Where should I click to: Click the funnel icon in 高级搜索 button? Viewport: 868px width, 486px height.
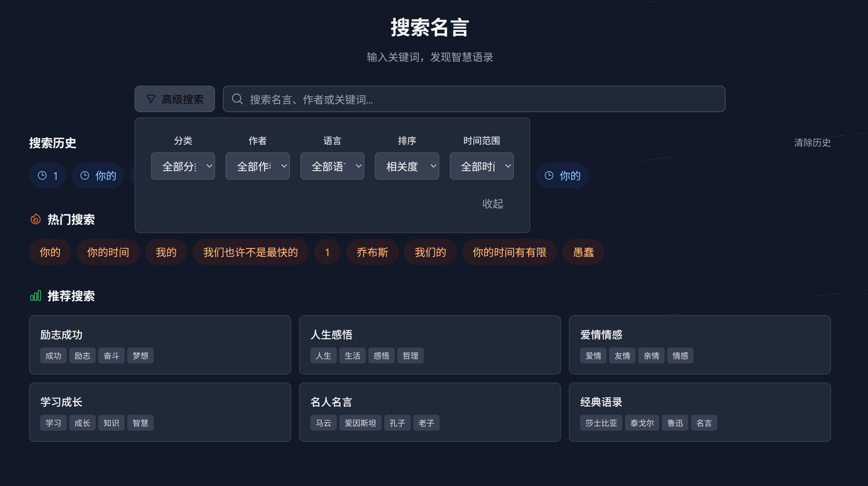tap(151, 99)
